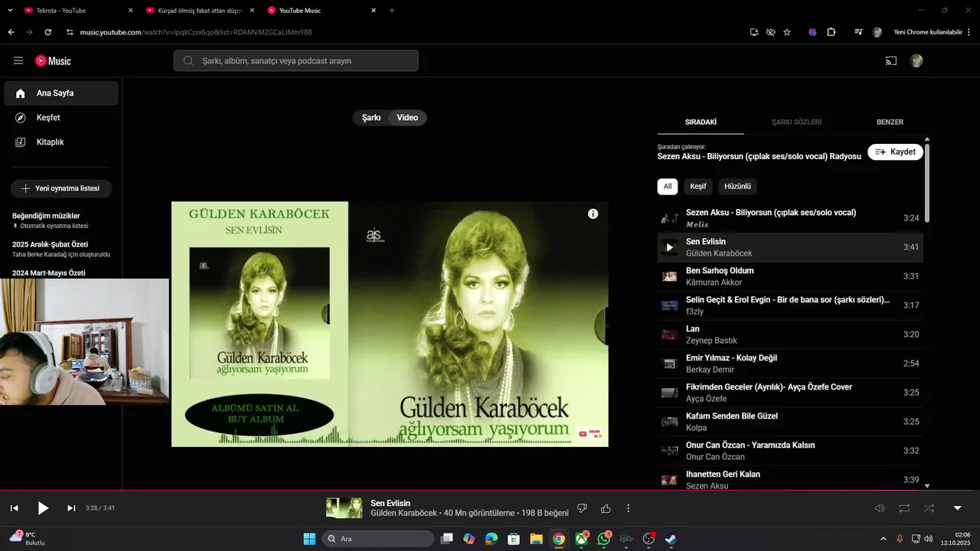This screenshot has height=551, width=980.
Task: Open the Chrome three-dot menu
Action: [970, 32]
